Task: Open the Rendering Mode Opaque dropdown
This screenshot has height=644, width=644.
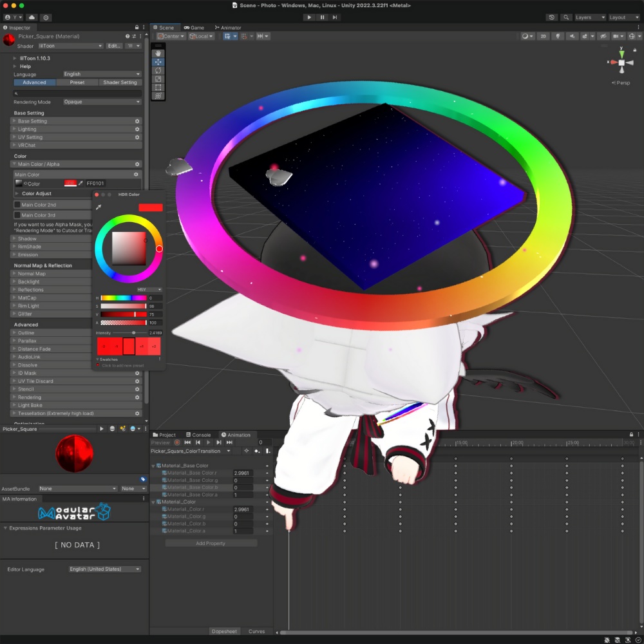Action: [x=102, y=102]
